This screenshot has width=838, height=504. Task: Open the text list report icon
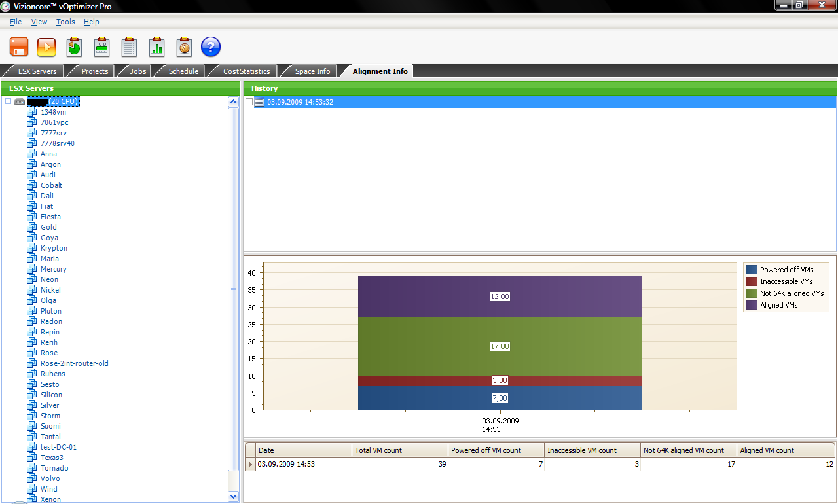click(x=129, y=47)
